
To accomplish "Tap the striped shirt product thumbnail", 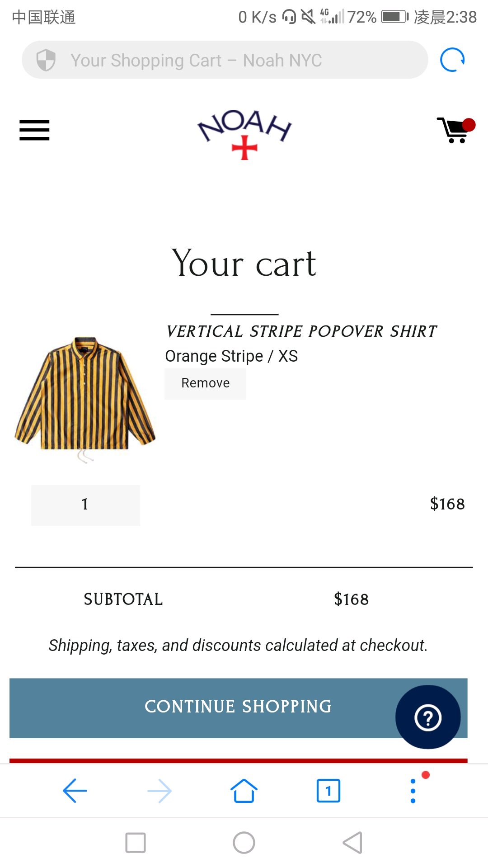I will click(85, 398).
